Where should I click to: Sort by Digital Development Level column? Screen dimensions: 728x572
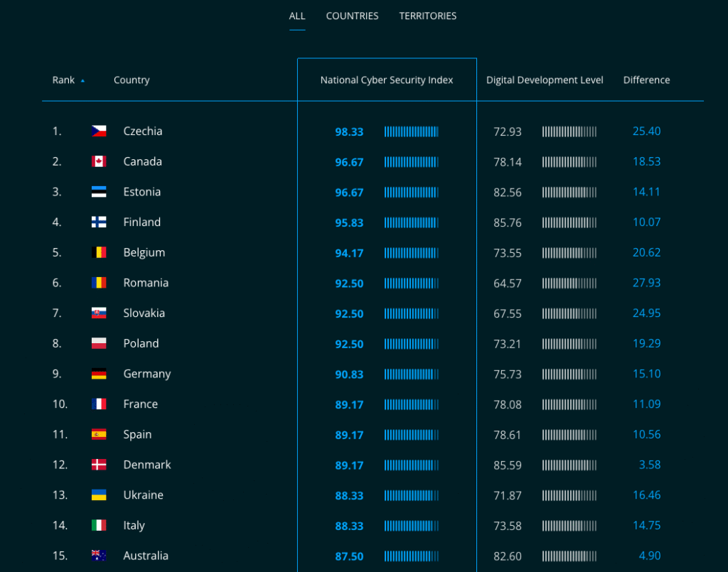coord(545,80)
